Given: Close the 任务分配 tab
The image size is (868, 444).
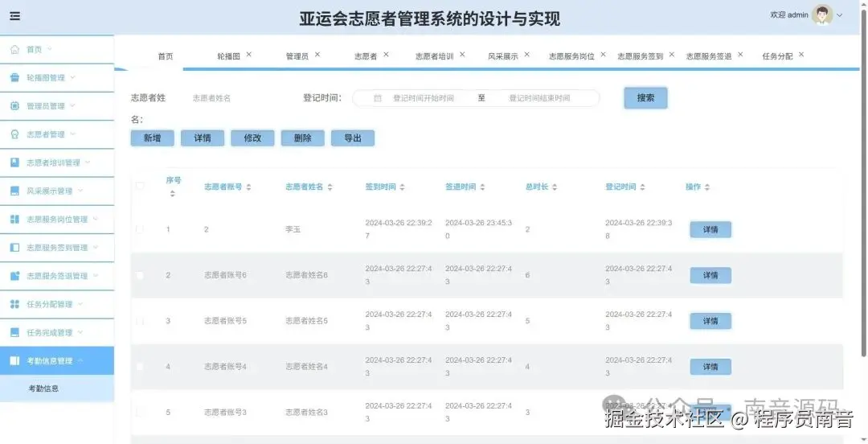Looking at the screenshot, I should [x=801, y=55].
